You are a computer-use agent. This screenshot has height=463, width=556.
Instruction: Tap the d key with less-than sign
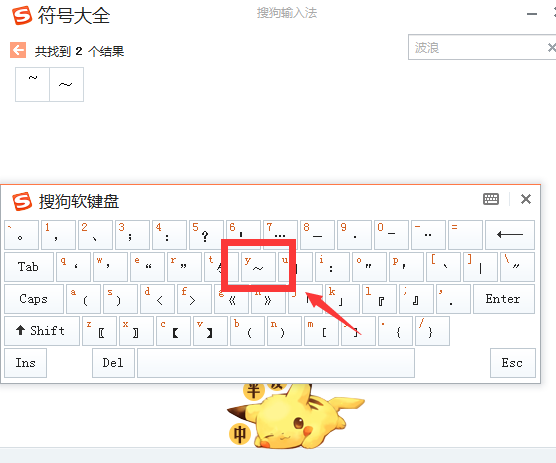157,299
